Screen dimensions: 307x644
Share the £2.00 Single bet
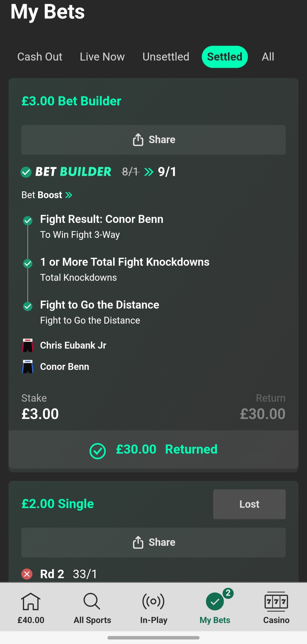click(x=153, y=542)
